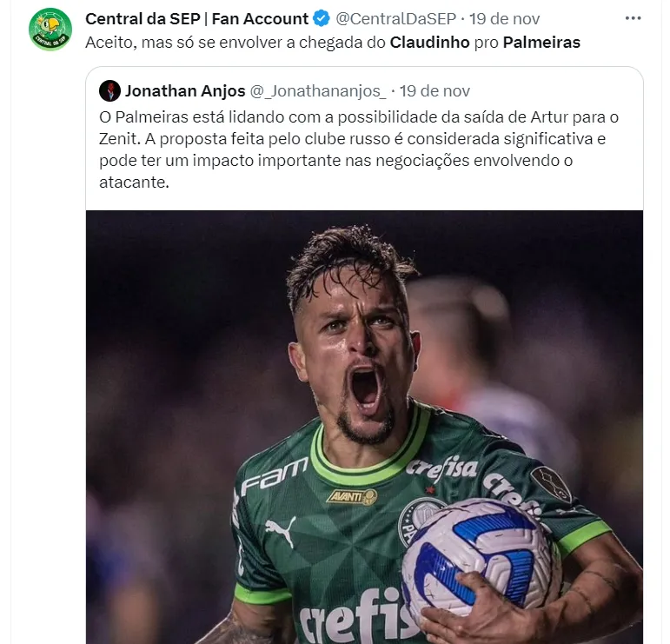Open quoted tweet's 19 de nov timestamp

click(x=435, y=91)
